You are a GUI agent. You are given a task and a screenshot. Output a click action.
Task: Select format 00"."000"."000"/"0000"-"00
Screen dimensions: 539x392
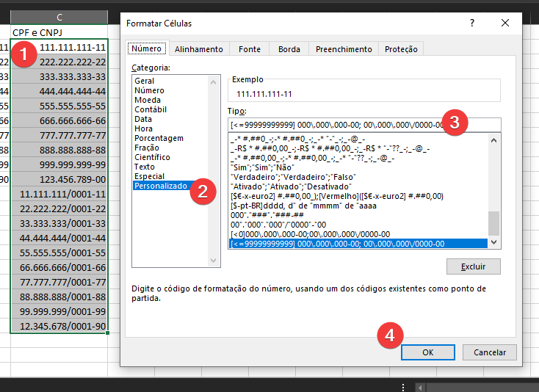pyautogui.click(x=358, y=225)
